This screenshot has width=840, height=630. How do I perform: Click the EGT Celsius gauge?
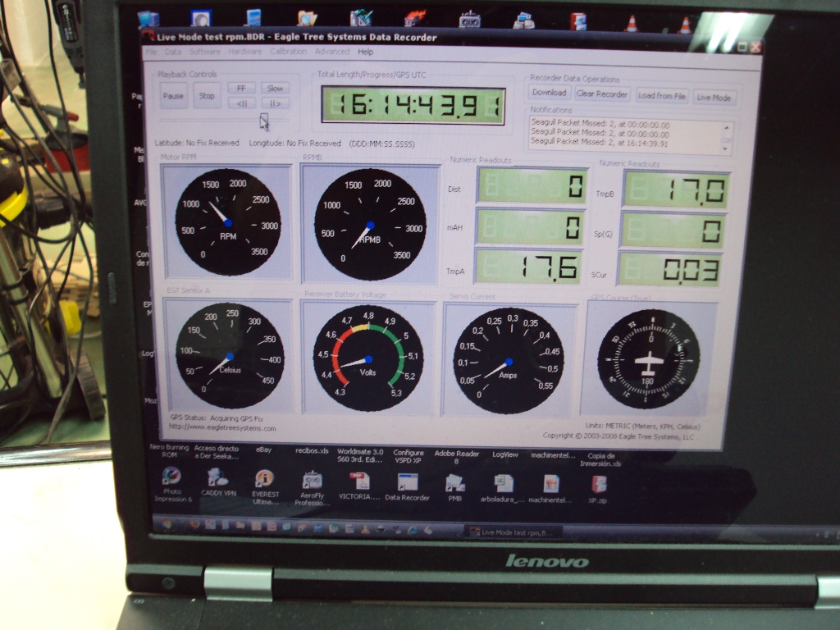click(230, 356)
